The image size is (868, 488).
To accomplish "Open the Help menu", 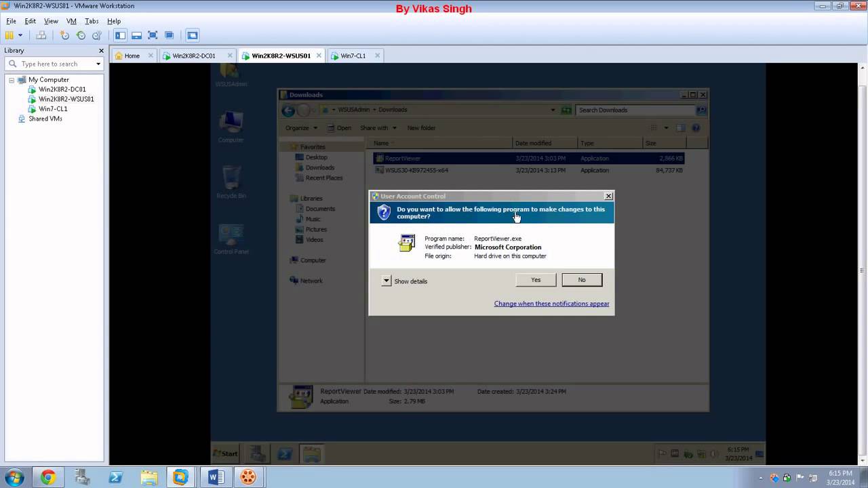I will click(114, 21).
